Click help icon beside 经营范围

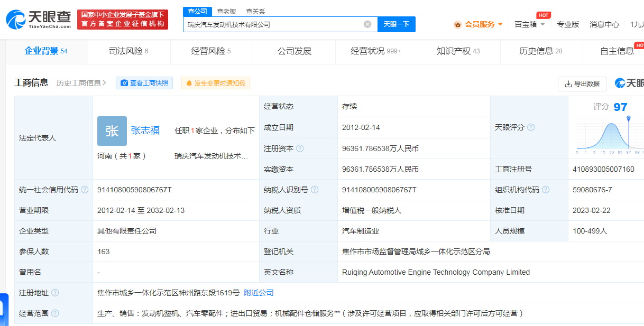point(55,313)
